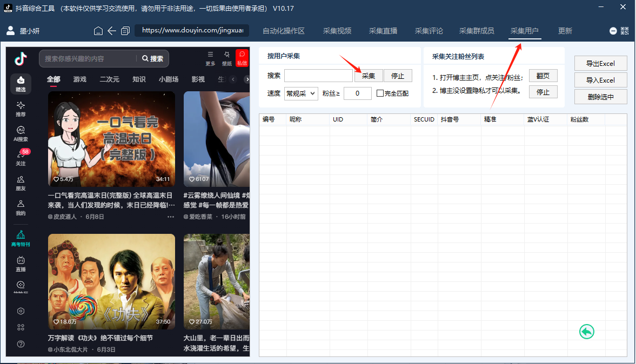Open the 更新 tab
The height and width of the screenshot is (364, 636).
pyautogui.click(x=565, y=31)
